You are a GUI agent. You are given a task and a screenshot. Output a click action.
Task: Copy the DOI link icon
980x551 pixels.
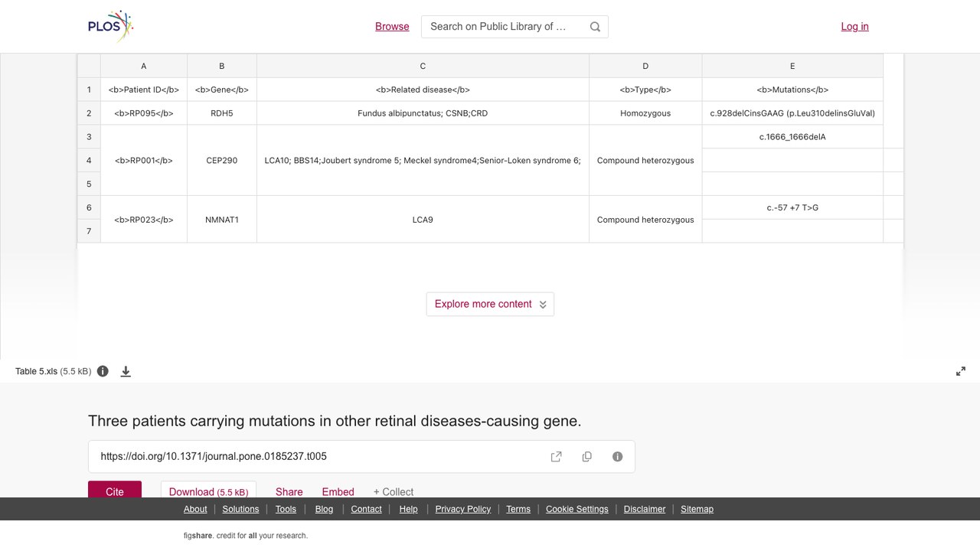tap(587, 457)
